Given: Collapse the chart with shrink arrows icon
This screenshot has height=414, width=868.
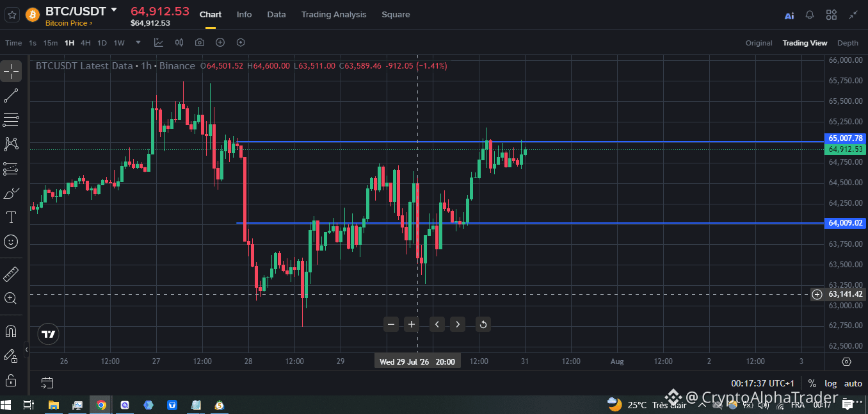Looking at the screenshot, I should tap(853, 15).
